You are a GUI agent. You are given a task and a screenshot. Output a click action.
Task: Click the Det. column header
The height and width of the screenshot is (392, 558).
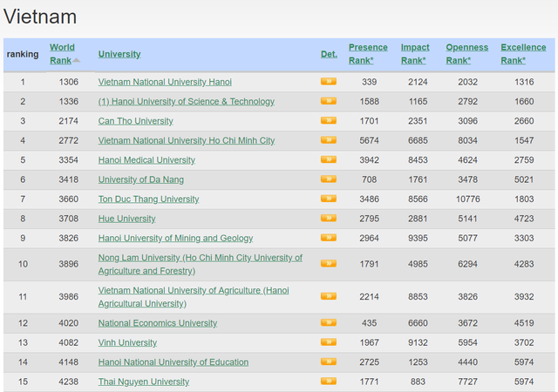point(329,54)
